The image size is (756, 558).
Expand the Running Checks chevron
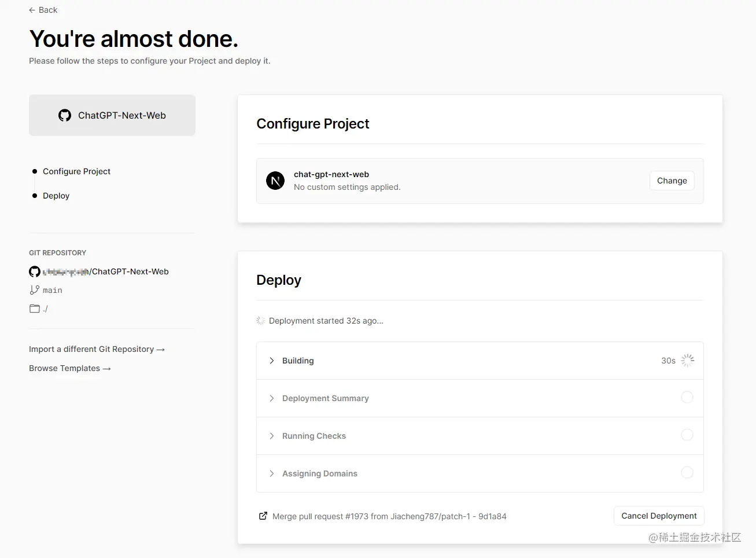(271, 436)
